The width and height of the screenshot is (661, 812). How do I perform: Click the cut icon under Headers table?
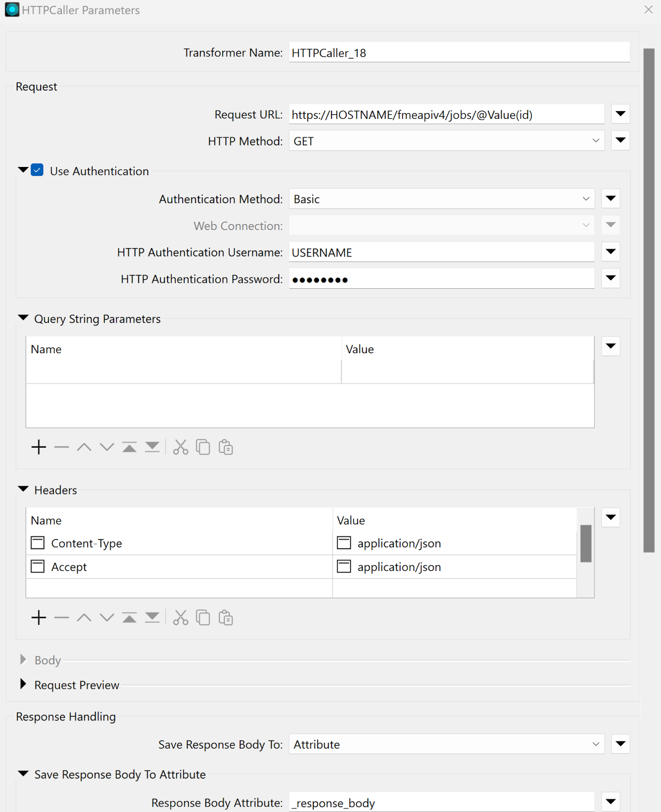(180, 618)
